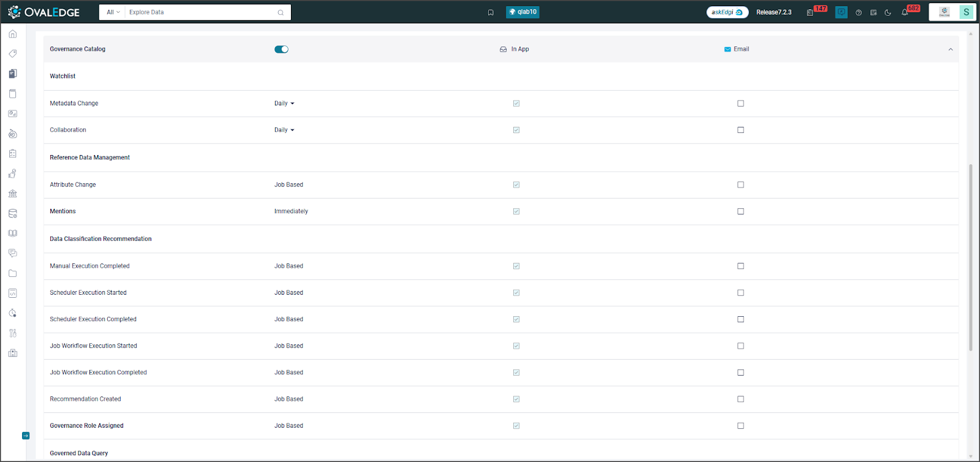Click the bank building sidebar icon
This screenshot has width=980, height=462.
click(13, 194)
